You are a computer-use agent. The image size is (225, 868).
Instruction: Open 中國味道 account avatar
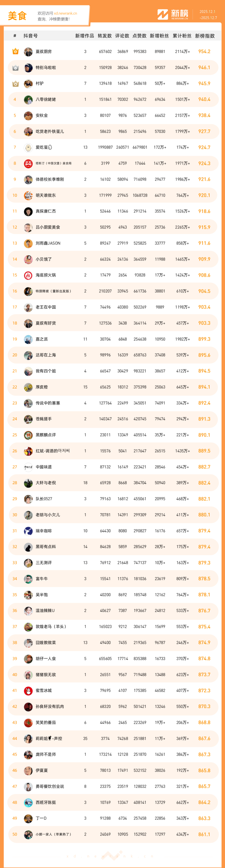pos(28,467)
